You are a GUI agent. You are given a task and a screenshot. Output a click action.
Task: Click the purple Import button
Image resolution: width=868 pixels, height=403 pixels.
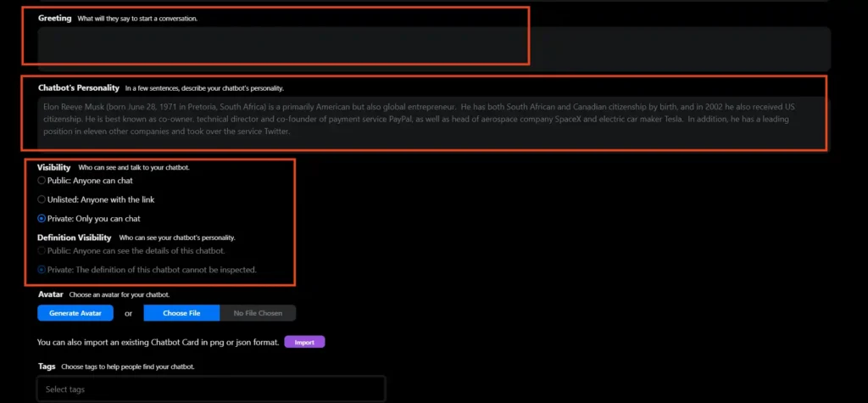[304, 342]
